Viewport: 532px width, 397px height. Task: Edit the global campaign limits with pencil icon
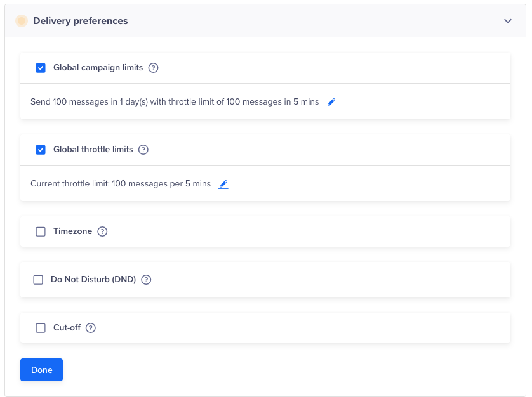click(x=331, y=102)
